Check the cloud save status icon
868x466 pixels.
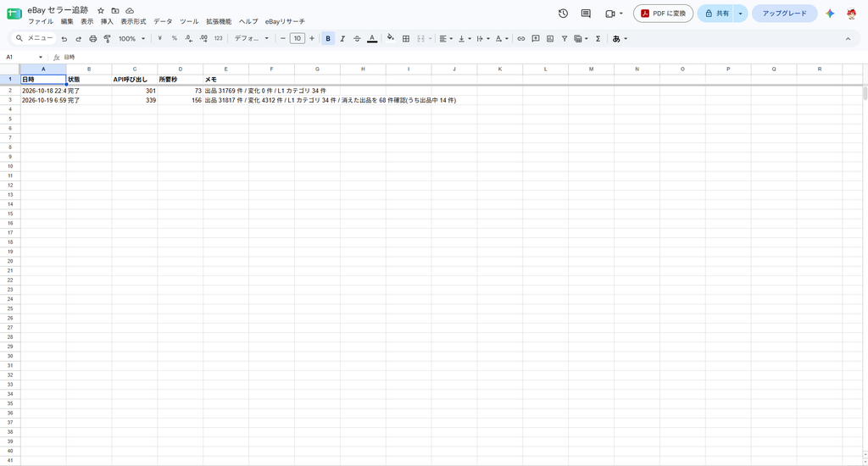tap(130, 10)
